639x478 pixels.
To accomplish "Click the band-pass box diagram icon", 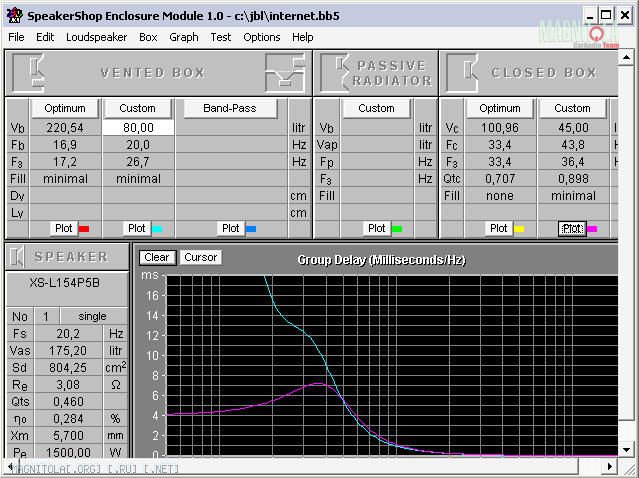I will tap(285, 73).
